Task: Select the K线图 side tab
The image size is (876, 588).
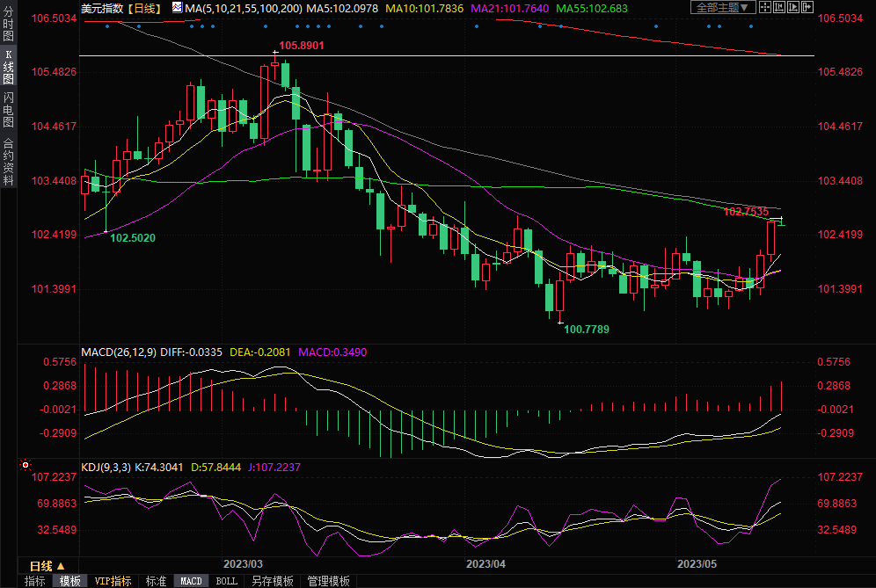Action: click(x=8, y=68)
